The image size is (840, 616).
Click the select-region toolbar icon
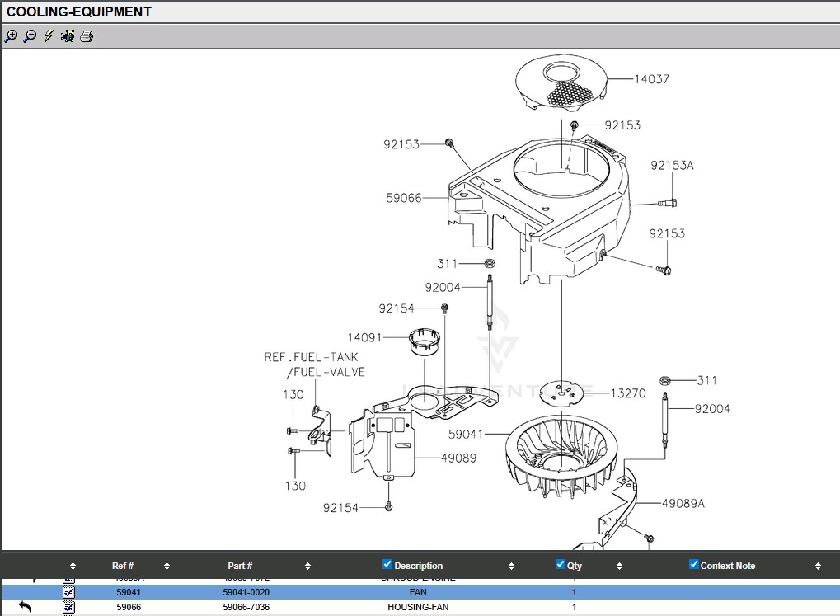[x=68, y=36]
